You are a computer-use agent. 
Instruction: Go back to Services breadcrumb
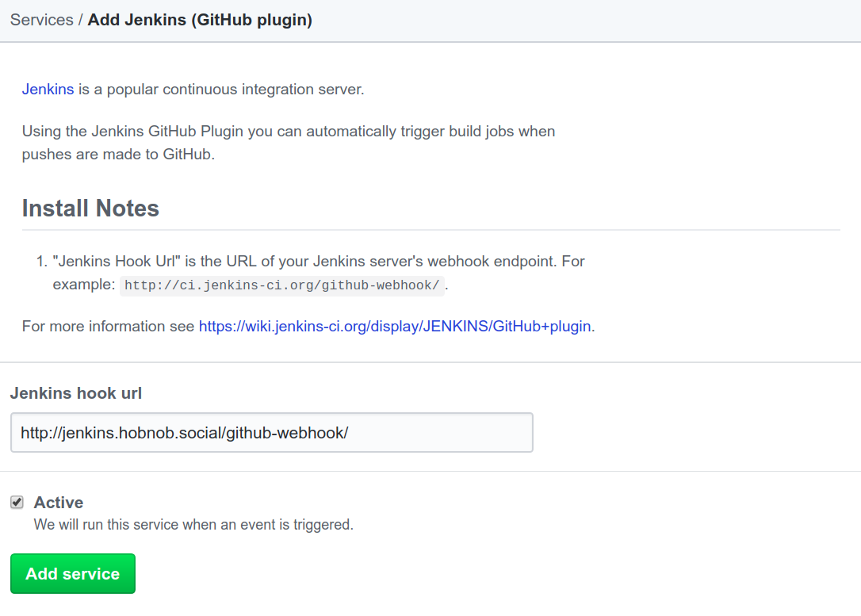pos(41,21)
